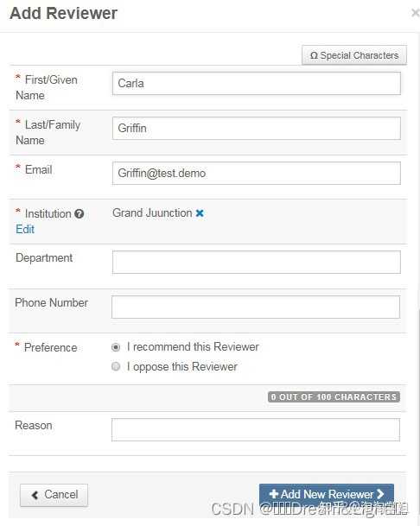The width and height of the screenshot is (420, 526).
Task: Click the Phone Number input box
Action: [256, 307]
